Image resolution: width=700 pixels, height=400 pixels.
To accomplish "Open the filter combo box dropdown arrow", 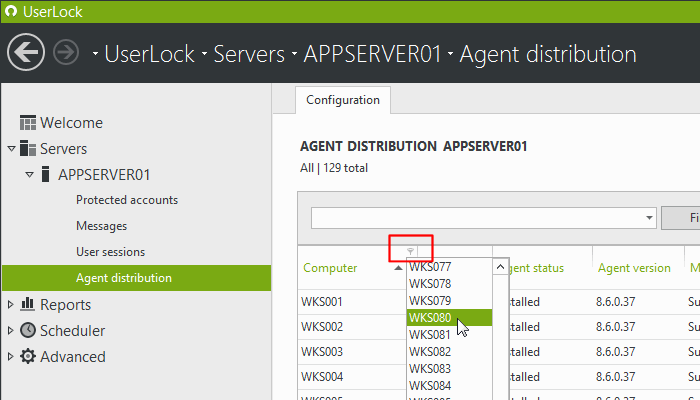I will click(649, 218).
